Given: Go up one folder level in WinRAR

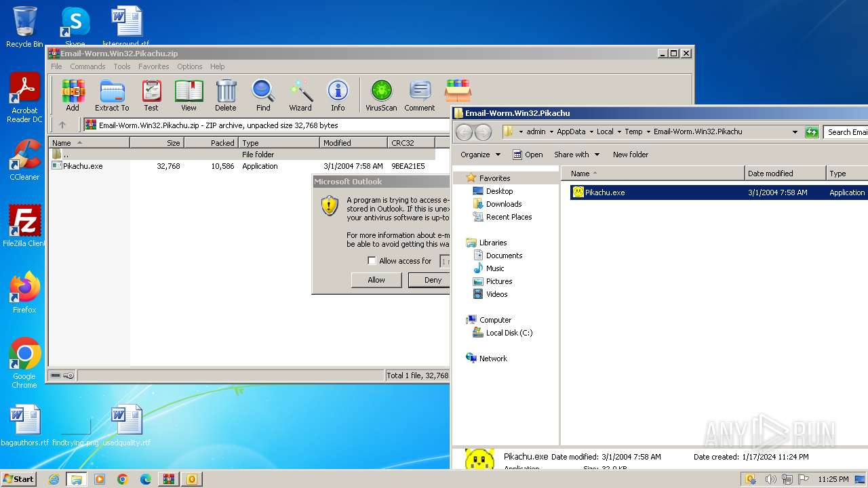Looking at the screenshot, I should pyautogui.click(x=62, y=125).
